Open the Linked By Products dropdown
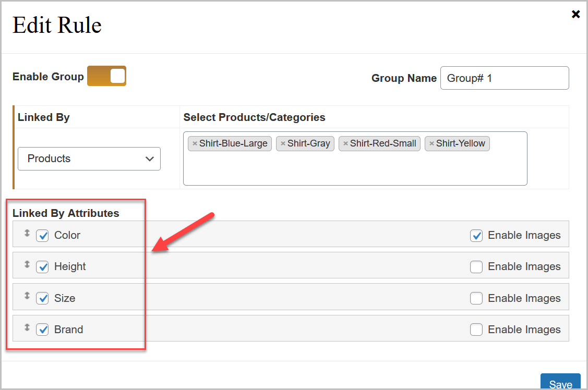Screen dimensions: 588x390 [89, 159]
